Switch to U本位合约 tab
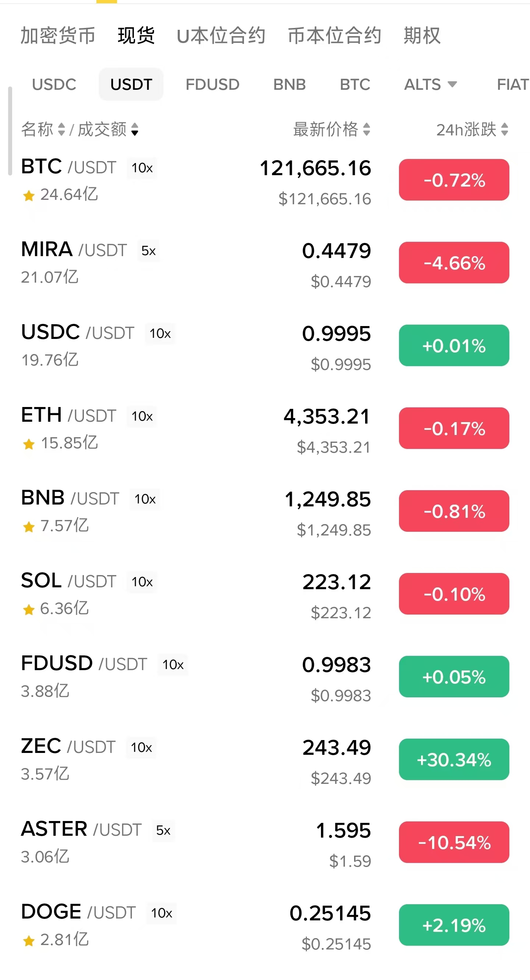The width and height of the screenshot is (530, 980). (221, 35)
